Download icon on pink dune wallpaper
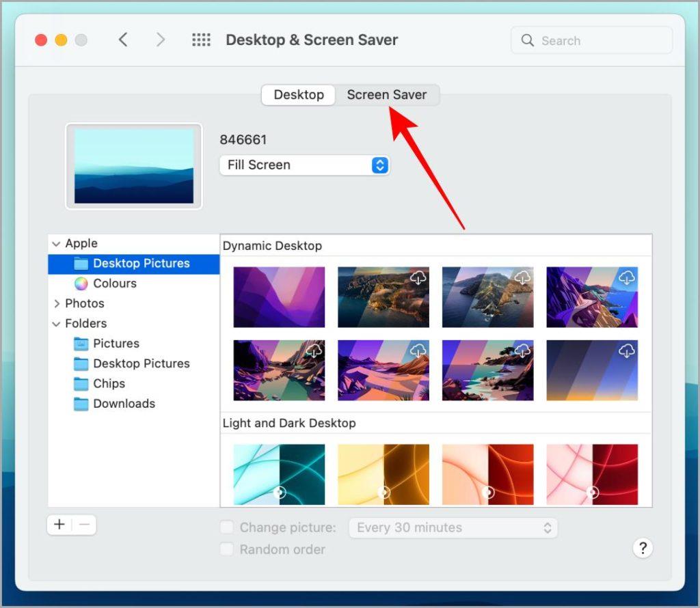The image size is (700, 608). pos(418,350)
